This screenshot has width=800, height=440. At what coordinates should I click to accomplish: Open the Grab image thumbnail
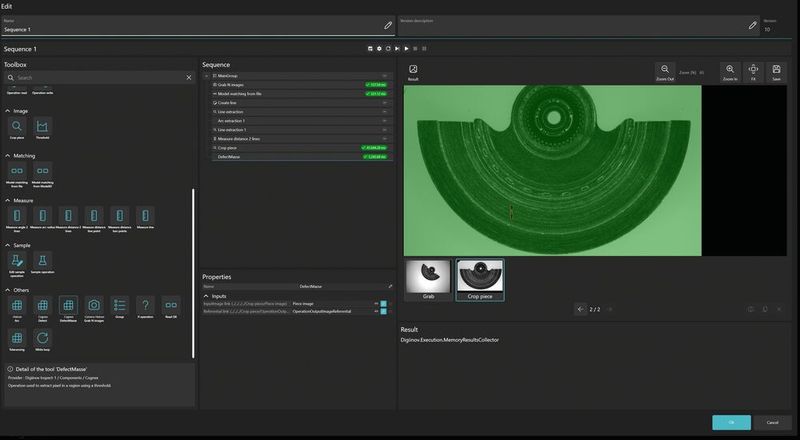pyautogui.click(x=428, y=280)
